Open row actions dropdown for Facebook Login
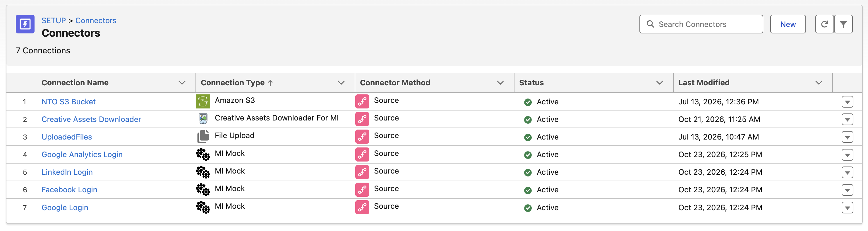 847,190
